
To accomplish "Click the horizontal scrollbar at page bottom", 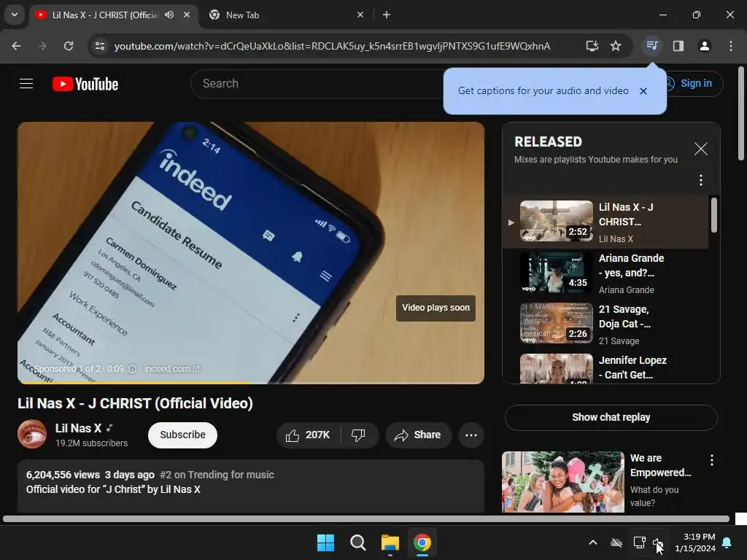I will pyautogui.click(x=366, y=518).
